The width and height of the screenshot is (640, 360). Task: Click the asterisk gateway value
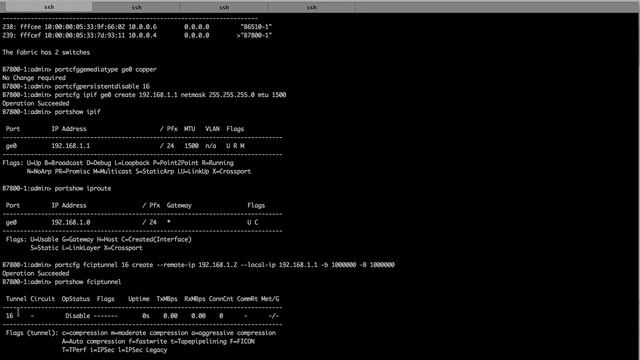point(169,222)
